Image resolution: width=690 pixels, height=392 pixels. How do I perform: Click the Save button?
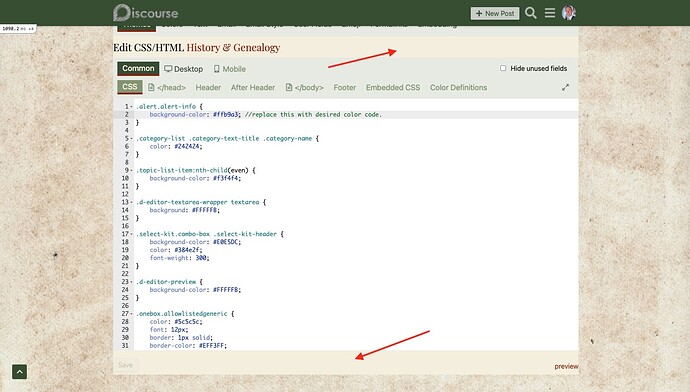[x=125, y=365]
